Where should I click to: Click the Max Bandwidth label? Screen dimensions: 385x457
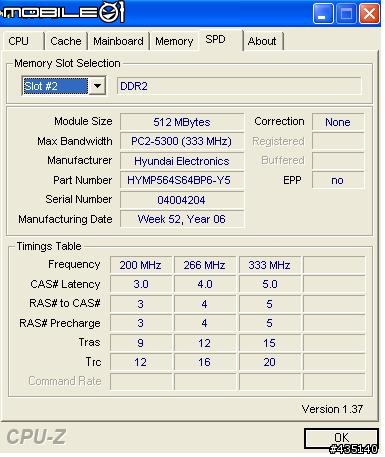[x=75, y=141]
